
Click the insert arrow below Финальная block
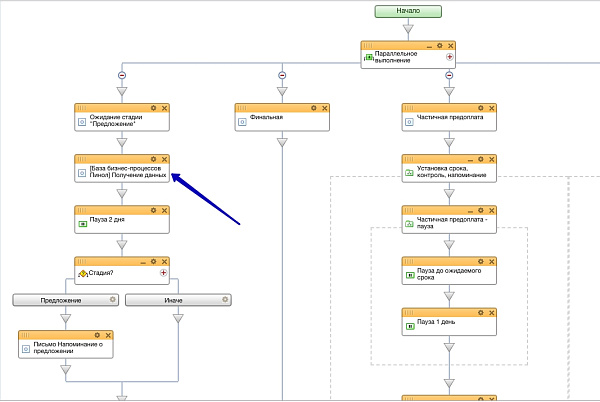(282, 143)
